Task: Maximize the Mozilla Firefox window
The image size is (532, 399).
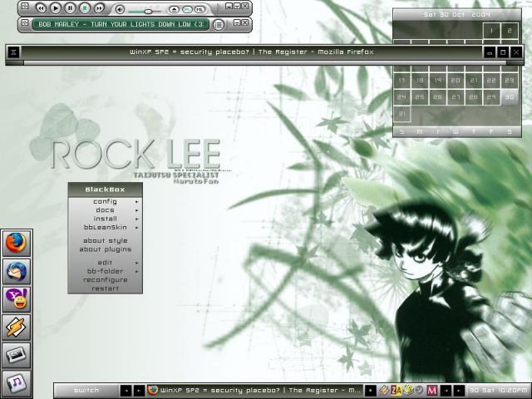Action: 503,52
